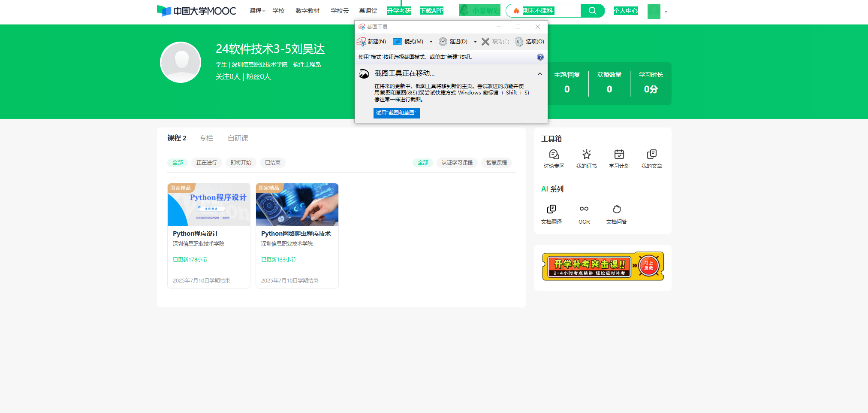This screenshot has width=868, height=413.
Task: Click the 小慕解惑 assistant banner
Action: click(x=479, y=10)
